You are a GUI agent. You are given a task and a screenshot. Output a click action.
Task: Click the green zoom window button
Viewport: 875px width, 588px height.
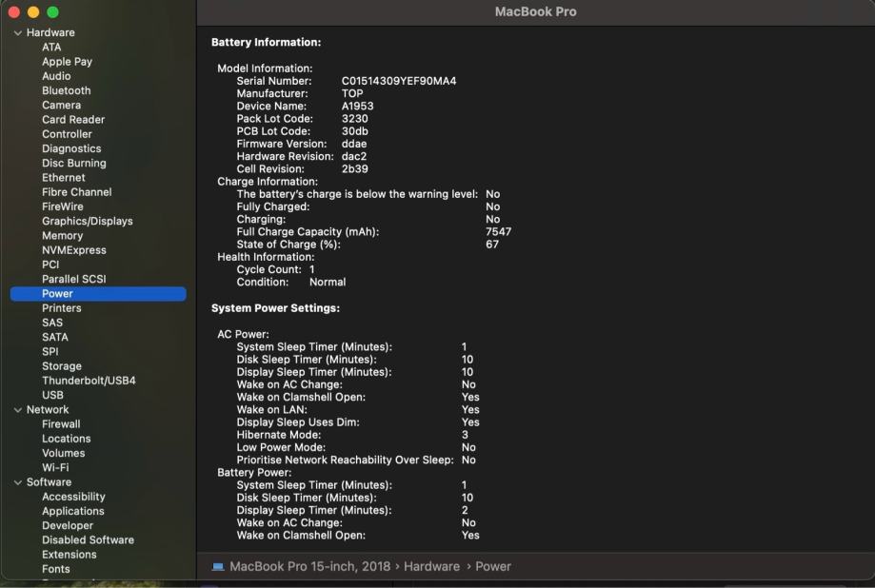[x=52, y=11]
